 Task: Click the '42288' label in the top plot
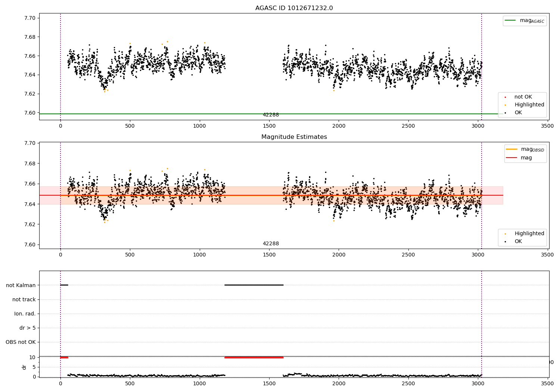pos(271,115)
